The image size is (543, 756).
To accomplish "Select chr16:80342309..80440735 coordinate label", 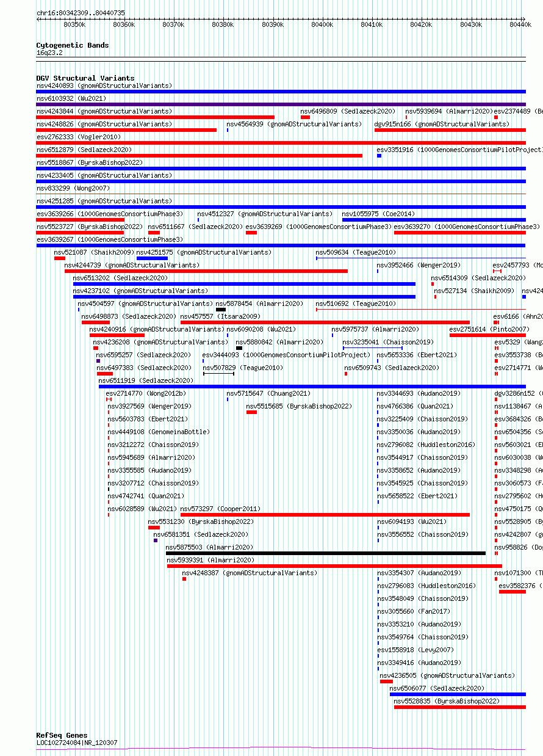I will point(81,12).
